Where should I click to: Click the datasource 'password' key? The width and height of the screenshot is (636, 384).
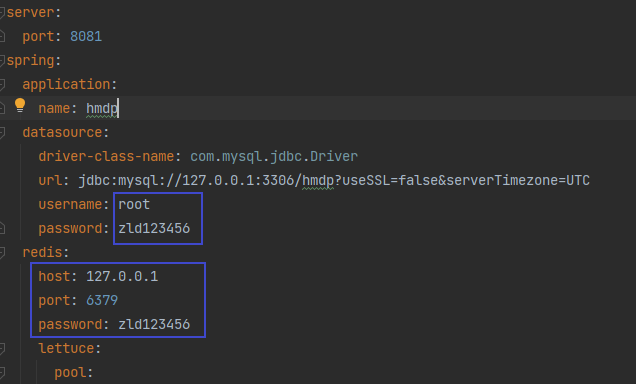tap(70, 229)
